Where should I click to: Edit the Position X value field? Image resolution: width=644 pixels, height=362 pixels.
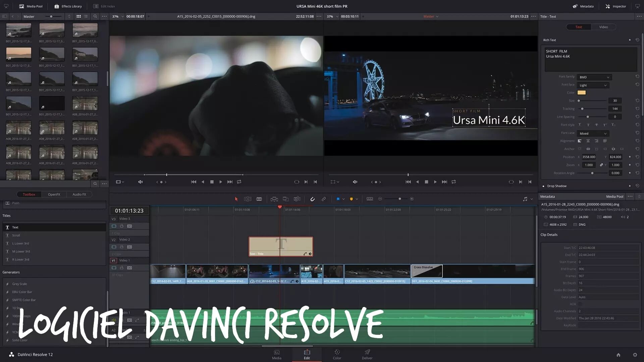[589, 157]
